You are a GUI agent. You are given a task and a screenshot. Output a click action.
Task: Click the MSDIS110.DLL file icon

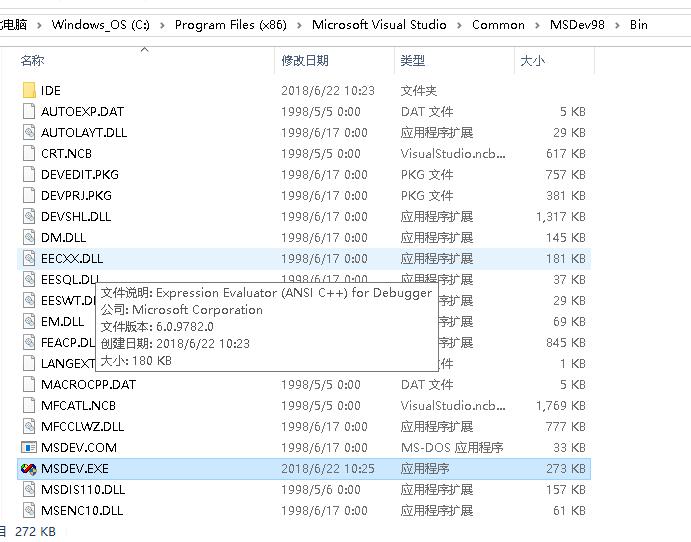28,489
